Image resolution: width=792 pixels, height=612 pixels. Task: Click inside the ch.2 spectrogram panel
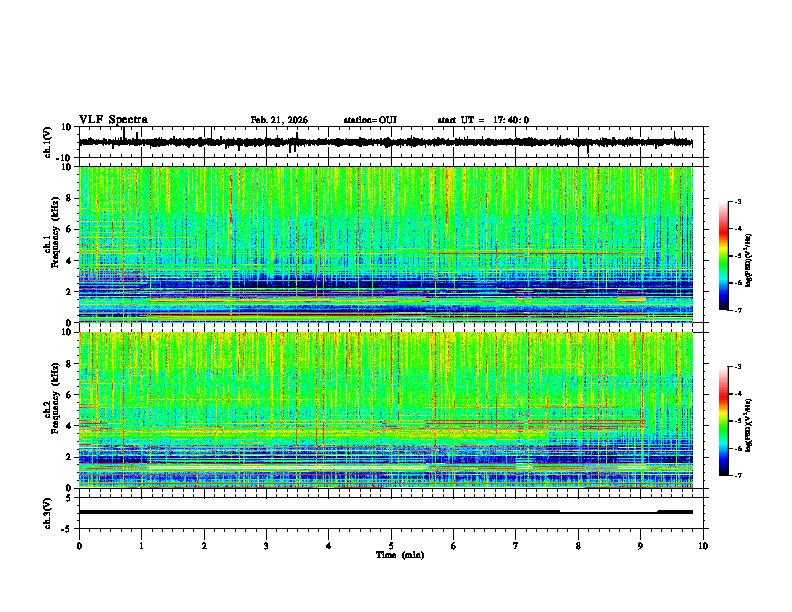pyautogui.click(x=386, y=410)
